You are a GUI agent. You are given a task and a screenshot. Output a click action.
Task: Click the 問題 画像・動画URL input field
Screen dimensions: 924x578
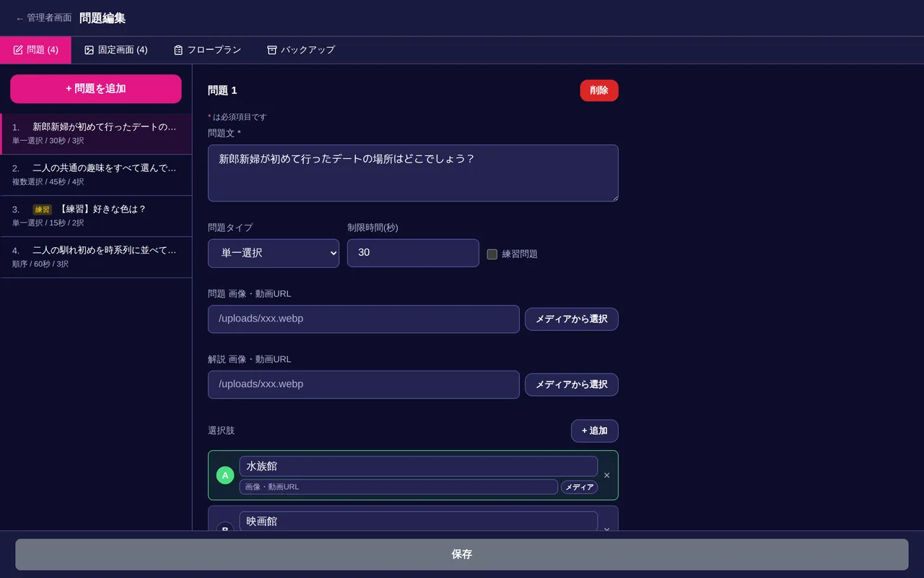point(364,319)
